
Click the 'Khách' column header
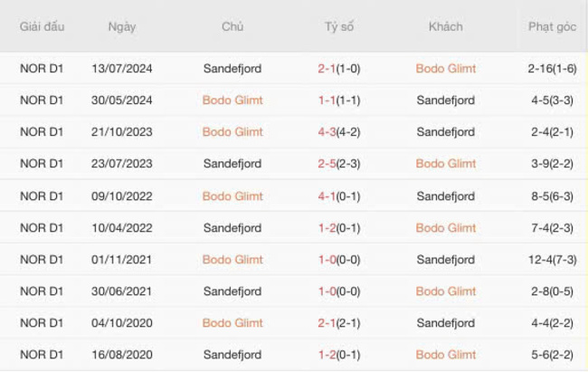tap(445, 27)
